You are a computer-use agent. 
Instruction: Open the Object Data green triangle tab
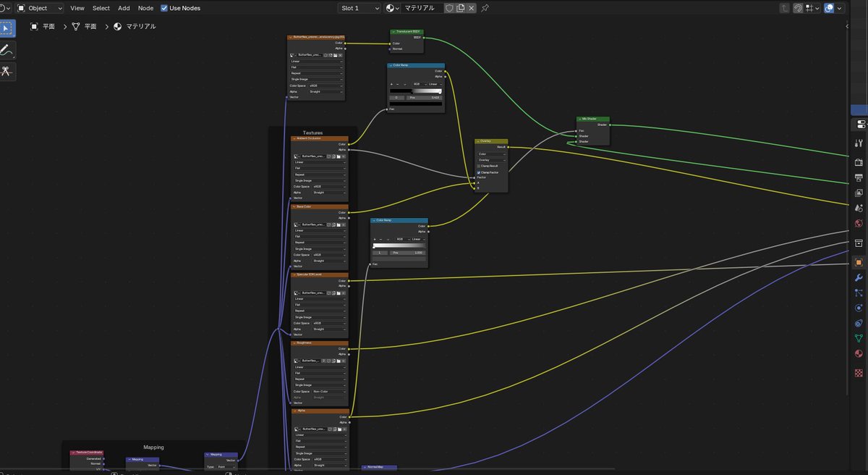point(859,338)
